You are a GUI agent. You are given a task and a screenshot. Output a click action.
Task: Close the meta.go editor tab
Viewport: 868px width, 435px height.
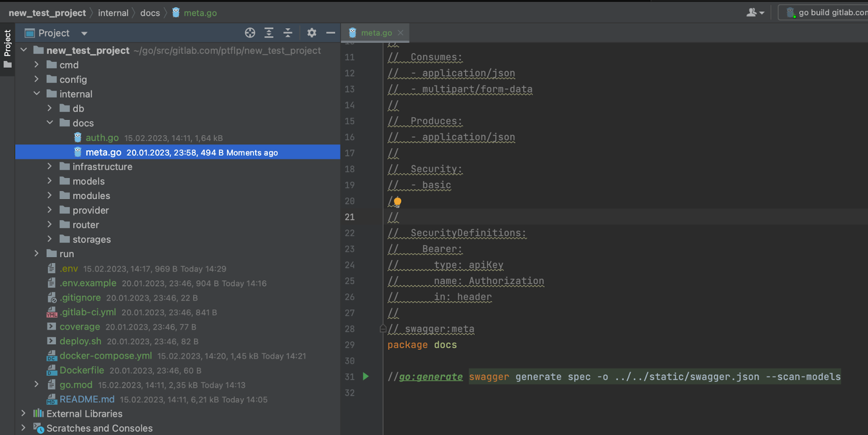point(400,33)
